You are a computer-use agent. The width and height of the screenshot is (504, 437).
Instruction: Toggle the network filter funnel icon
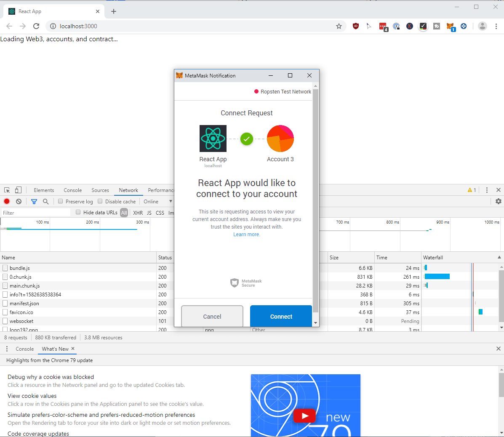pyautogui.click(x=34, y=202)
